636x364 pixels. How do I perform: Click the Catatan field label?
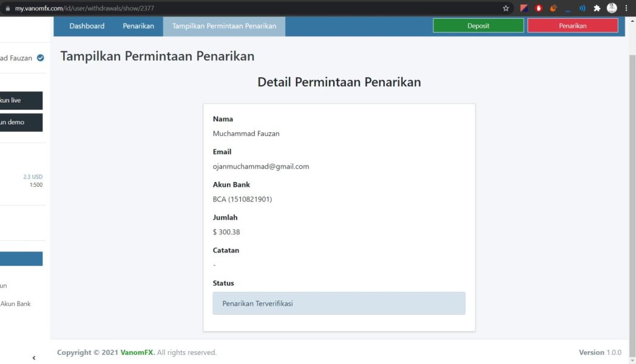[226, 250]
